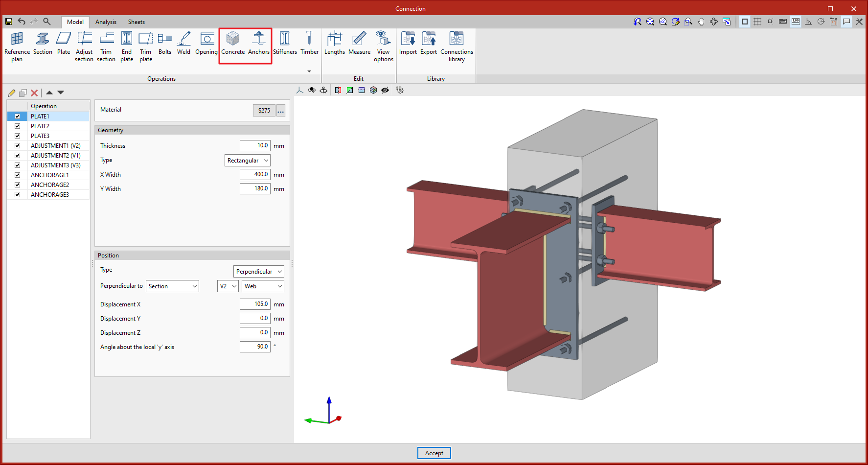Open the Type dropdown showing Rectangular
The height and width of the screenshot is (465, 868).
point(247,160)
